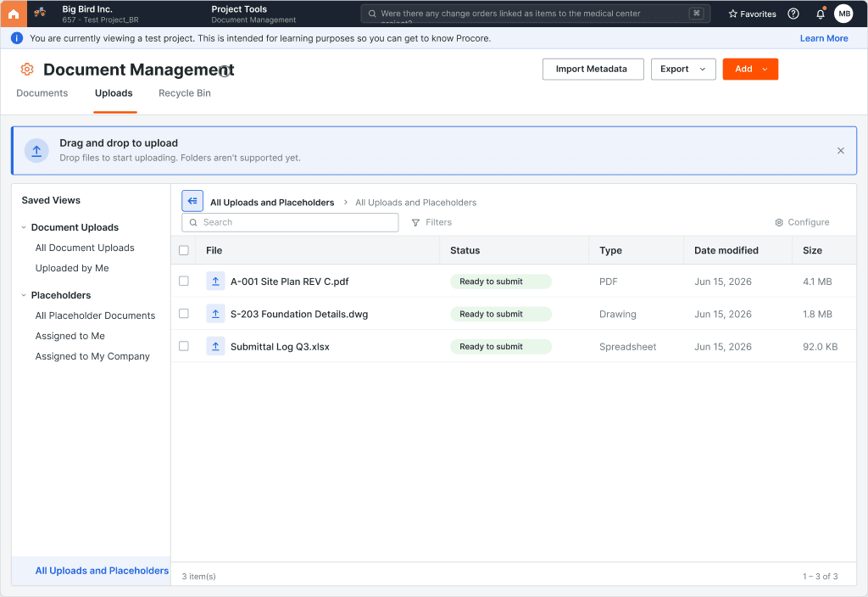Check the A-001 Site Plan REV C.pdf row
This screenshot has height=597, width=868.
click(x=184, y=282)
